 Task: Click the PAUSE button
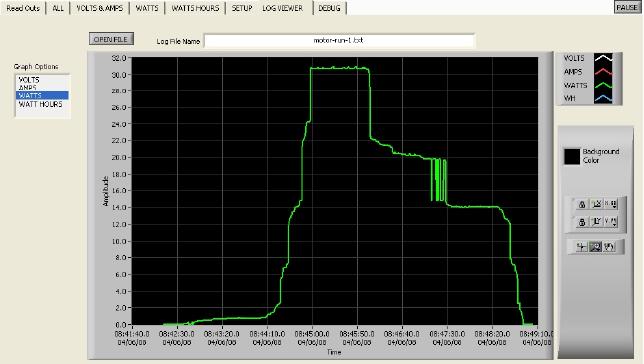[x=627, y=7]
